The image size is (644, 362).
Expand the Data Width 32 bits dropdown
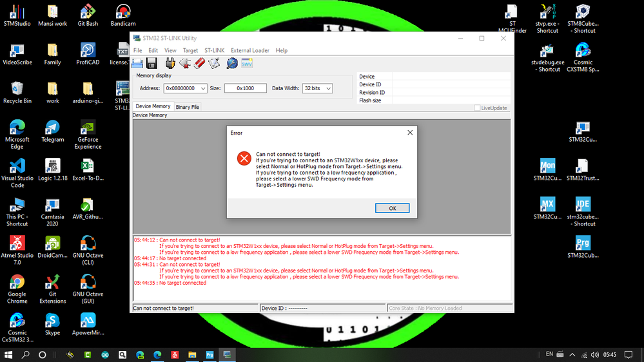(328, 88)
